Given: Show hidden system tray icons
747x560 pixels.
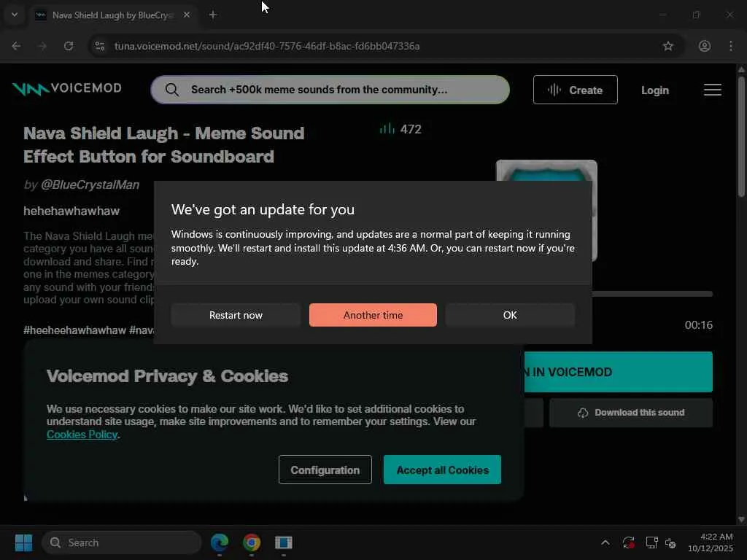Looking at the screenshot, I should pos(605,542).
